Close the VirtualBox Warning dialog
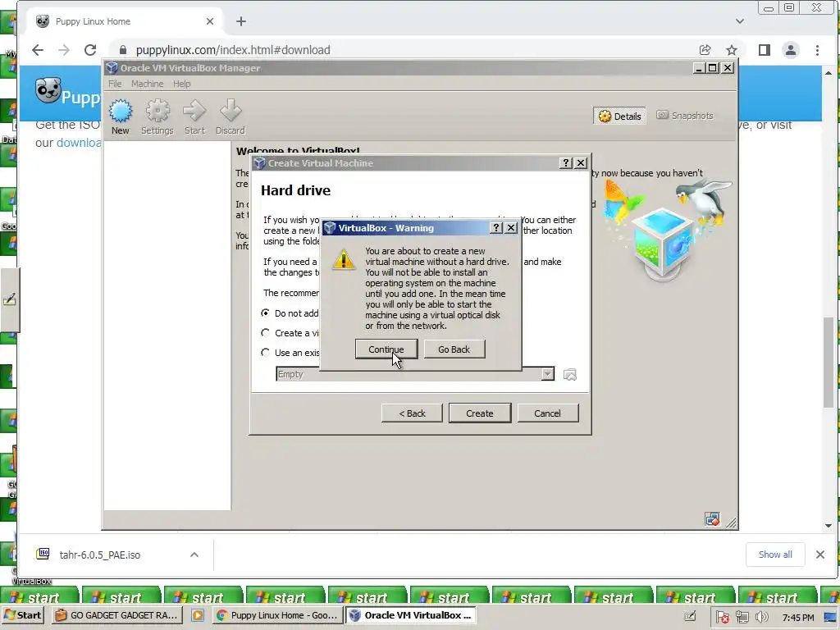Viewport: 840px width, 630px height. tap(511, 228)
